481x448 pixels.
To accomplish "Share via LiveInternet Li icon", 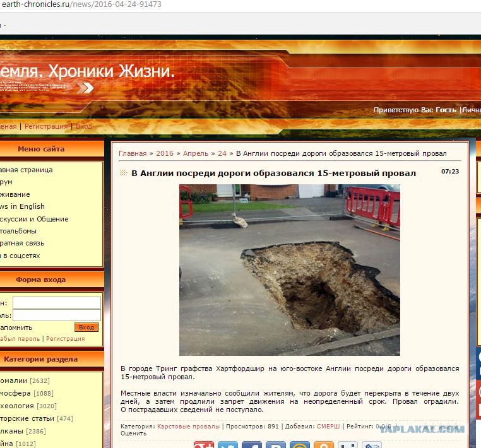I will coord(348,445).
